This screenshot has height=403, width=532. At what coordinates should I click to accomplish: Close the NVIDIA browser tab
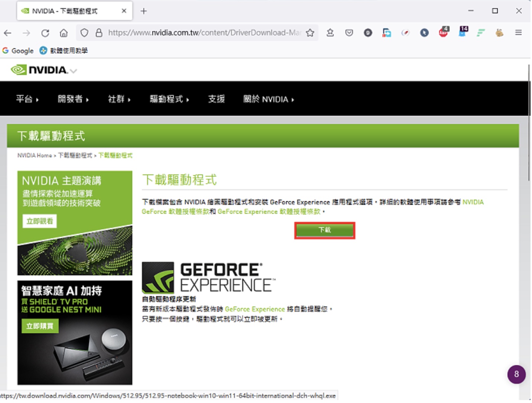pos(124,11)
